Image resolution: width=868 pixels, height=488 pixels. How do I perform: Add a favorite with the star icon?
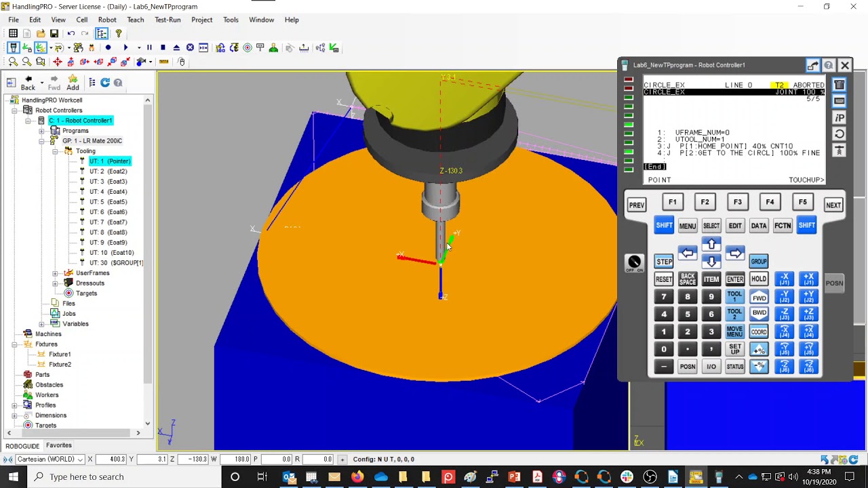tap(73, 83)
